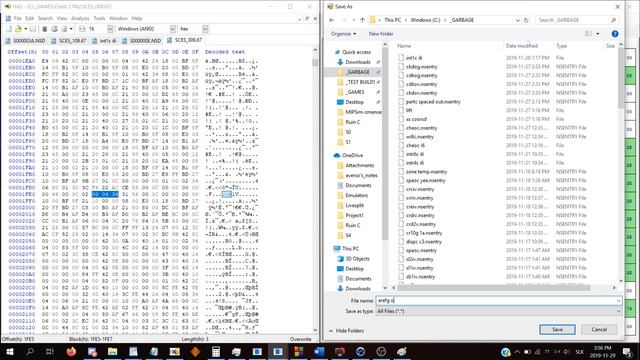Collapse folders with Hide Folders
This screenshot has height=360, width=640.
tap(347, 331)
